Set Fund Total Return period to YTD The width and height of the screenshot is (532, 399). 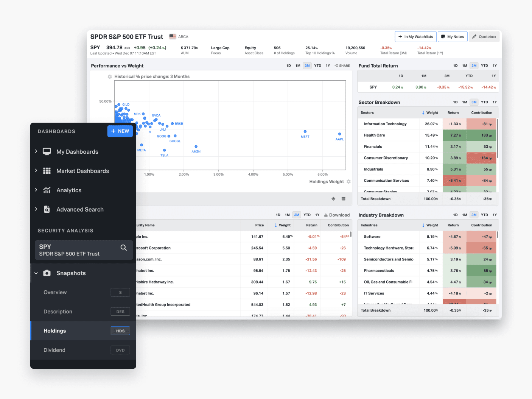[x=484, y=66]
